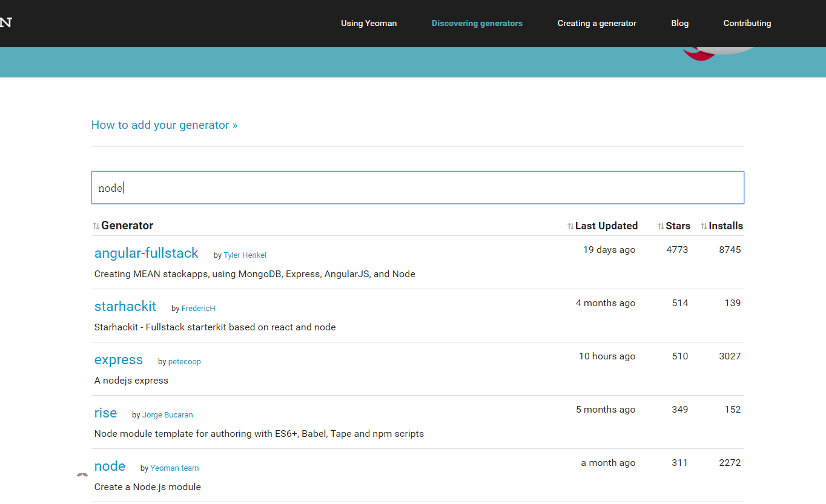Visit the Blog nav link

(x=679, y=23)
